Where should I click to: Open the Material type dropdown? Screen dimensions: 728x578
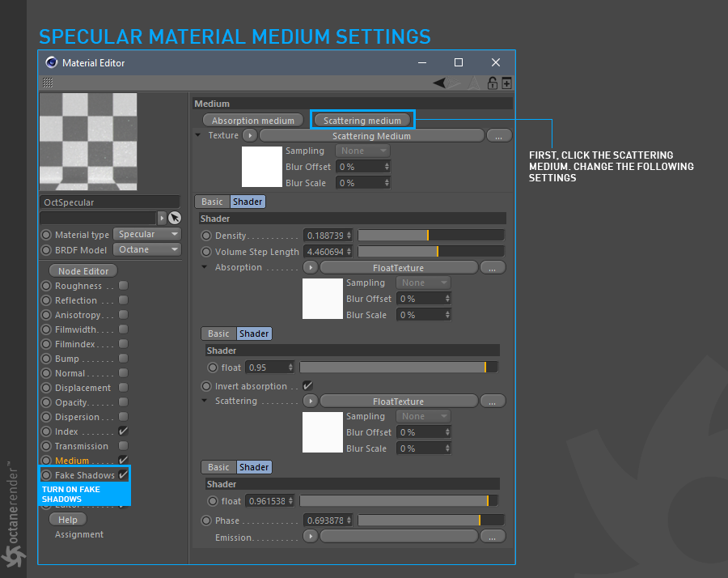147,234
